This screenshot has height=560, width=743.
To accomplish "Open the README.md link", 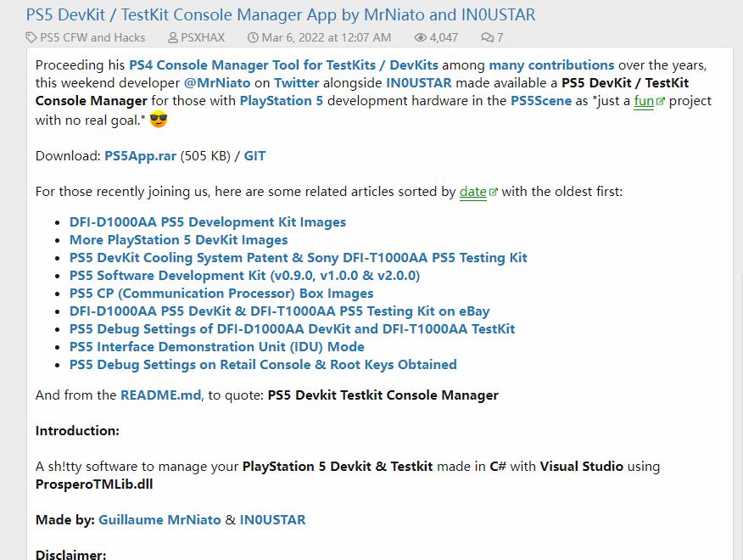I will coord(160,395).
